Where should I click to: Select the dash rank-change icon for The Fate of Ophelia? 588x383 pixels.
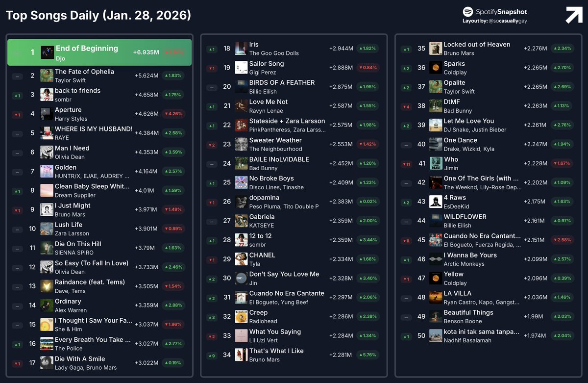click(17, 76)
